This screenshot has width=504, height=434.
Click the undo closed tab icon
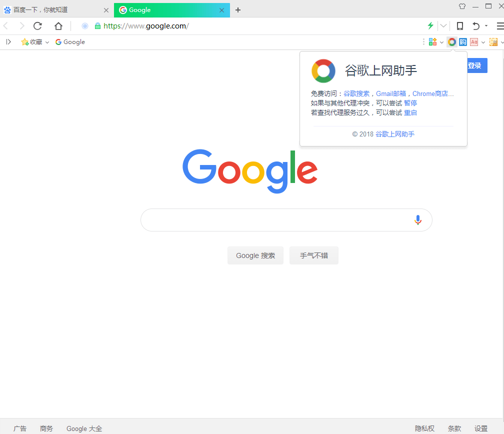pos(476,26)
